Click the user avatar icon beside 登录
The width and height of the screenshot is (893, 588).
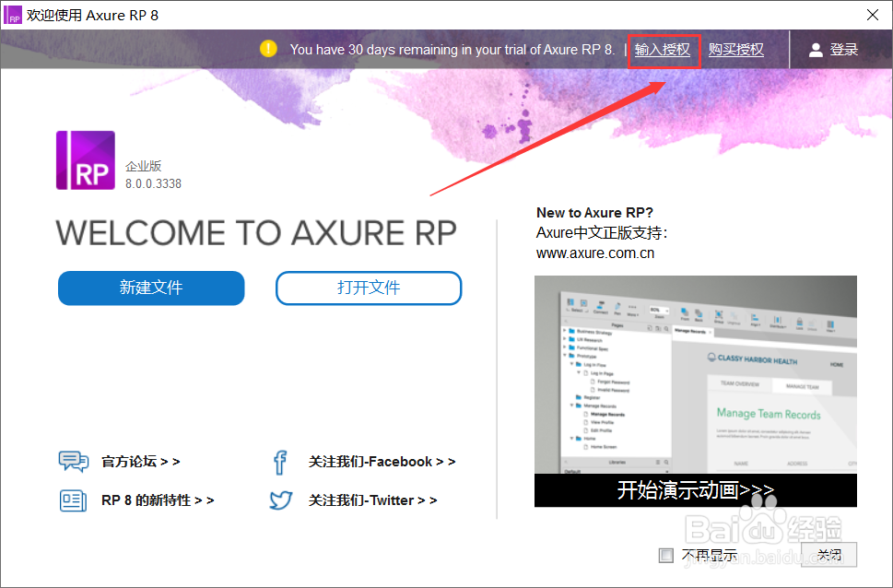coord(816,50)
